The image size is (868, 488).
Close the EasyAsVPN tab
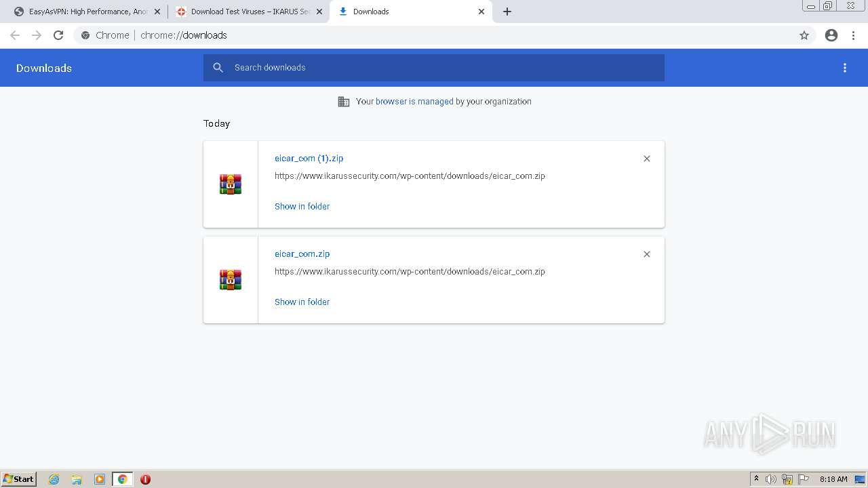pyautogui.click(x=157, y=12)
